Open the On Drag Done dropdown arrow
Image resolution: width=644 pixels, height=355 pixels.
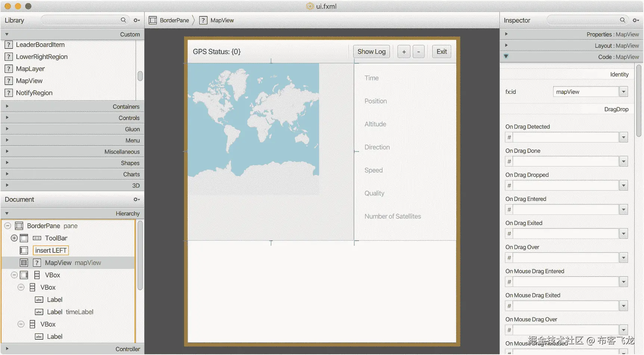point(623,161)
